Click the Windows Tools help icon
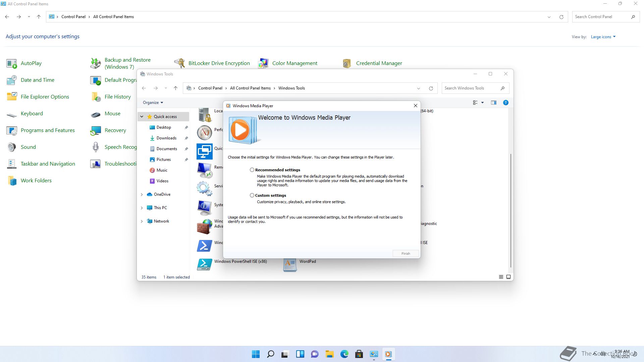Image resolution: width=644 pixels, height=362 pixels. [x=505, y=103]
